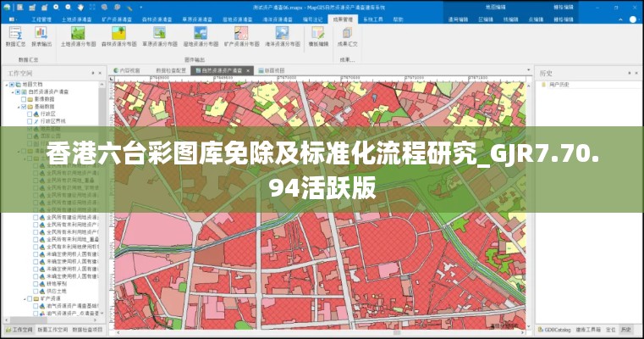Image resolution: width=644 pixels, height=339 pixels.
Task: Click the round style toggle at ribbon right
Action: coord(633,19)
